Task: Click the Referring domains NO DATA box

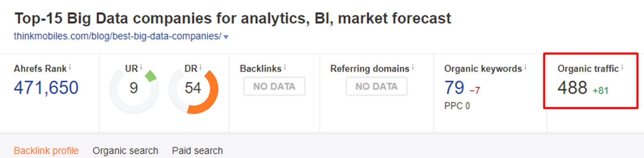Action: pos(376,86)
